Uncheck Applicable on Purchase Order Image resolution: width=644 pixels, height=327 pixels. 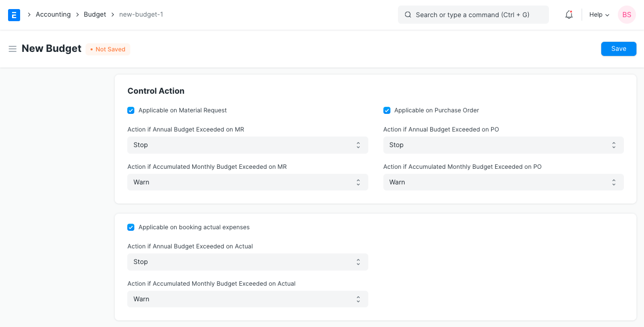pos(387,110)
